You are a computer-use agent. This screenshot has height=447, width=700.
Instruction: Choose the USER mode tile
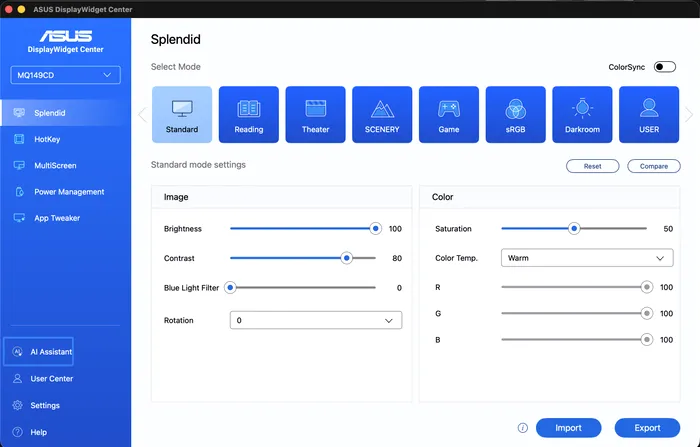pyautogui.click(x=649, y=115)
